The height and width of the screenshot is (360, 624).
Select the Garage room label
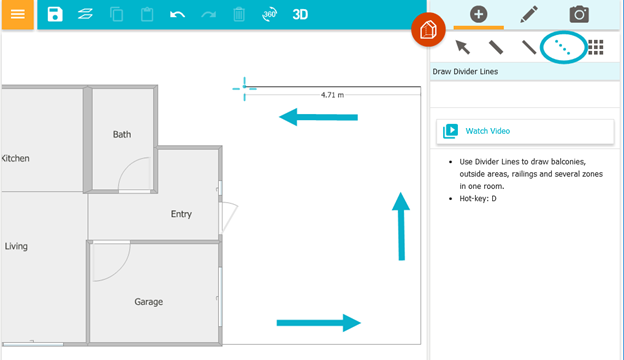148,302
